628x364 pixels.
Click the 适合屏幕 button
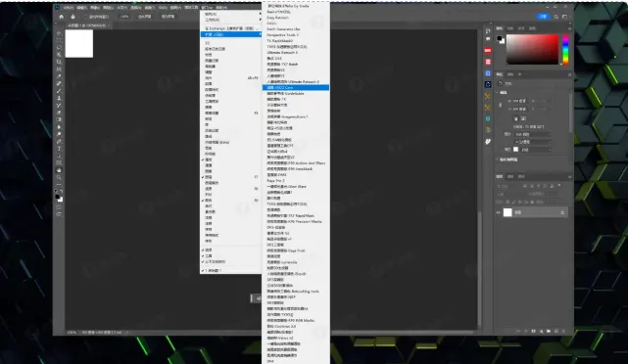145,17
